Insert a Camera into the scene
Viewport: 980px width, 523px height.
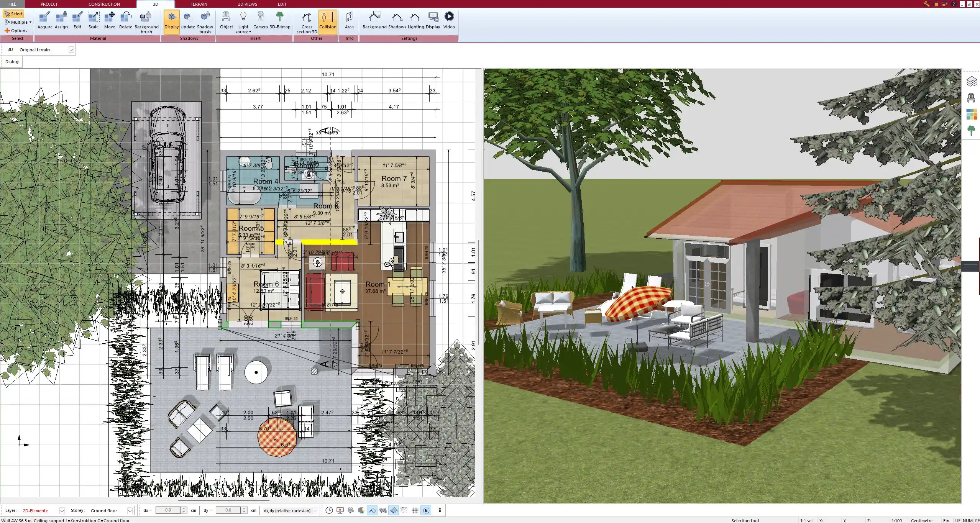[x=261, y=19]
